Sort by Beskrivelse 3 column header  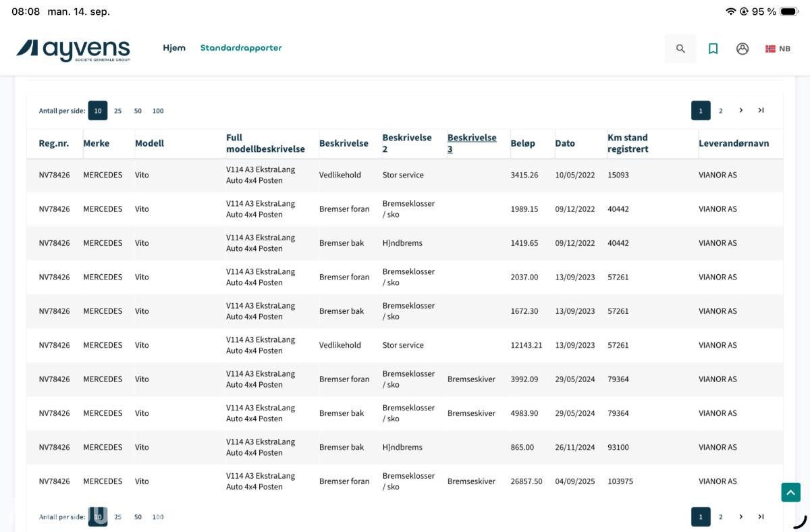pyautogui.click(x=472, y=143)
